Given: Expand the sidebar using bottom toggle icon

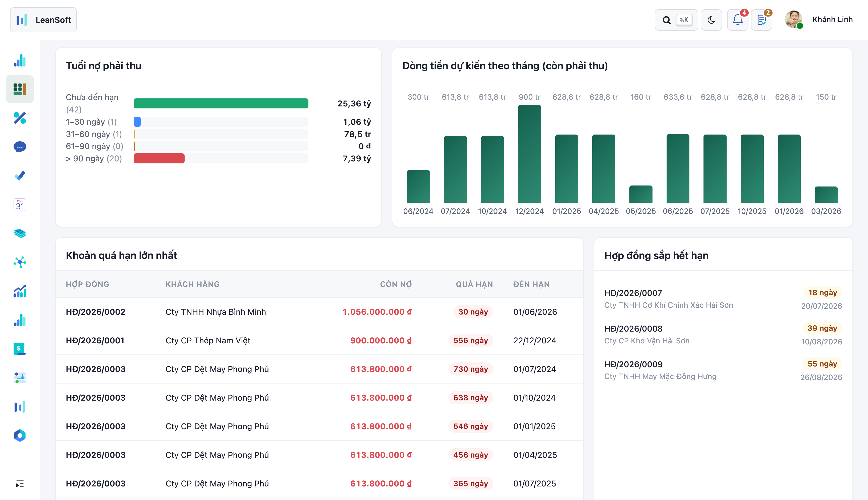Looking at the screenshot, I should [20, 484].
